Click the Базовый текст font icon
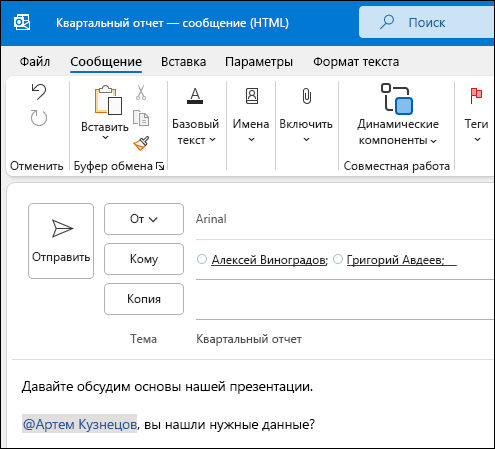 (x=195, y=96)
